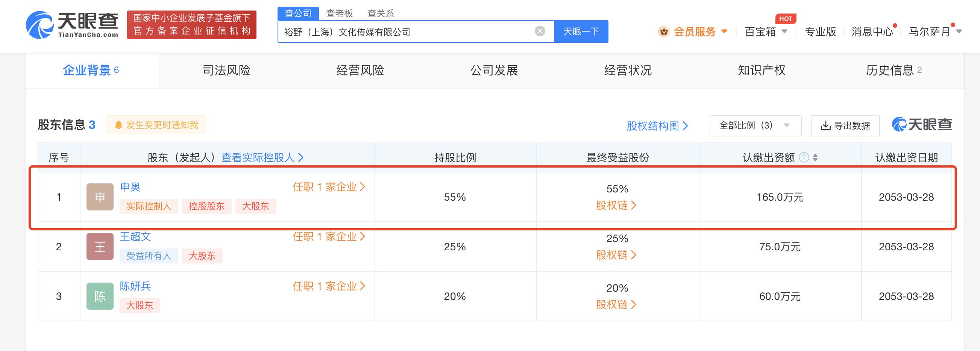Switch to the 查关系 search tab

tap(381, 13)
